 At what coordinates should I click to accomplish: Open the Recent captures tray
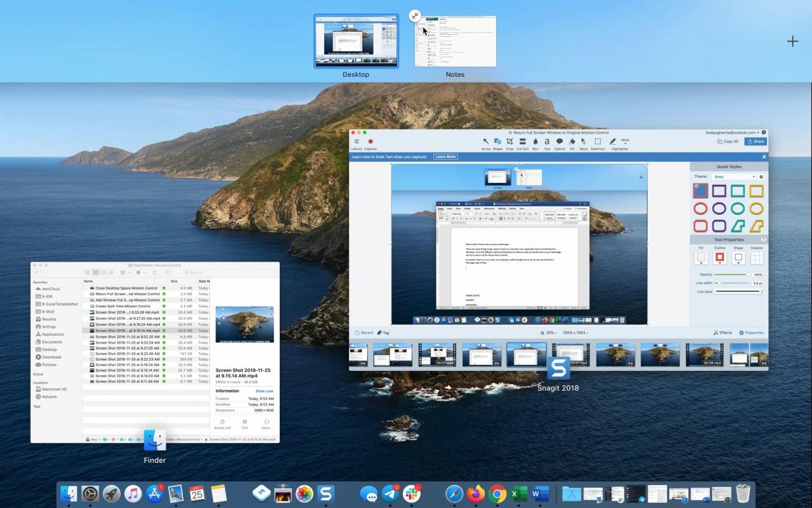pyautogui.click(x=363, y=332)
